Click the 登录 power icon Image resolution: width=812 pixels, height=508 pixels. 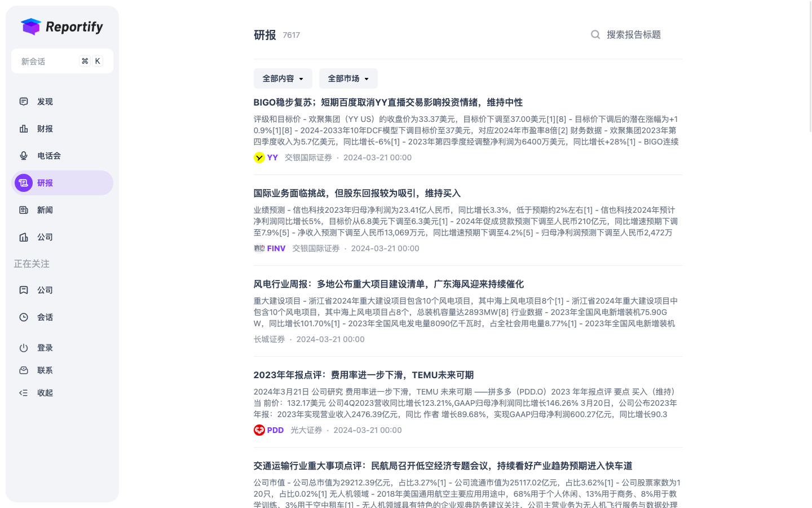24,348
